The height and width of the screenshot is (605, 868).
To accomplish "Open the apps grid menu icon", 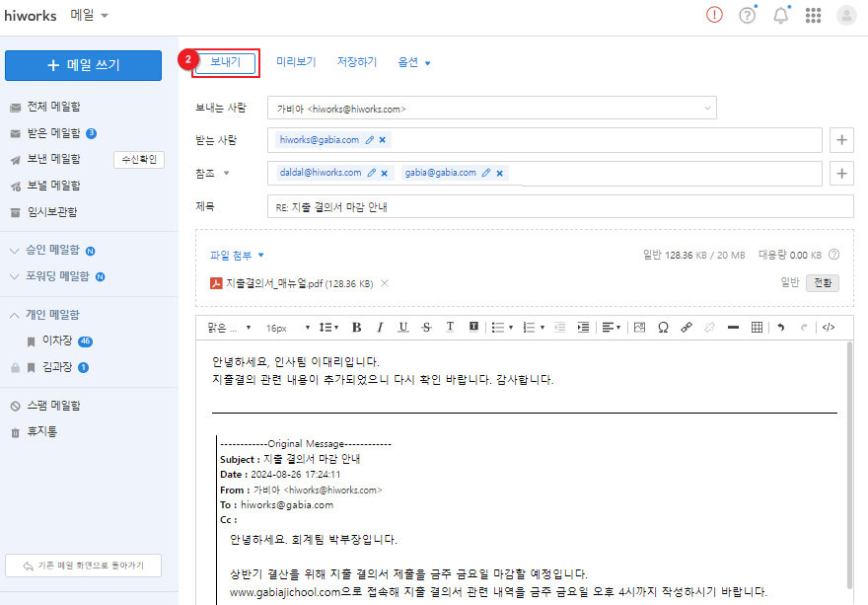I will [814, 16].
